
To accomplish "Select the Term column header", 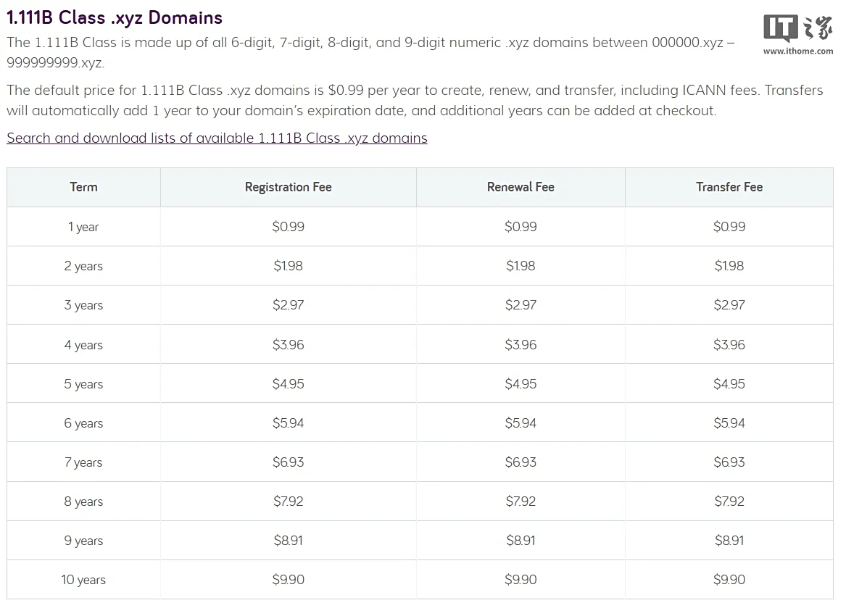I will coord(83,187).
